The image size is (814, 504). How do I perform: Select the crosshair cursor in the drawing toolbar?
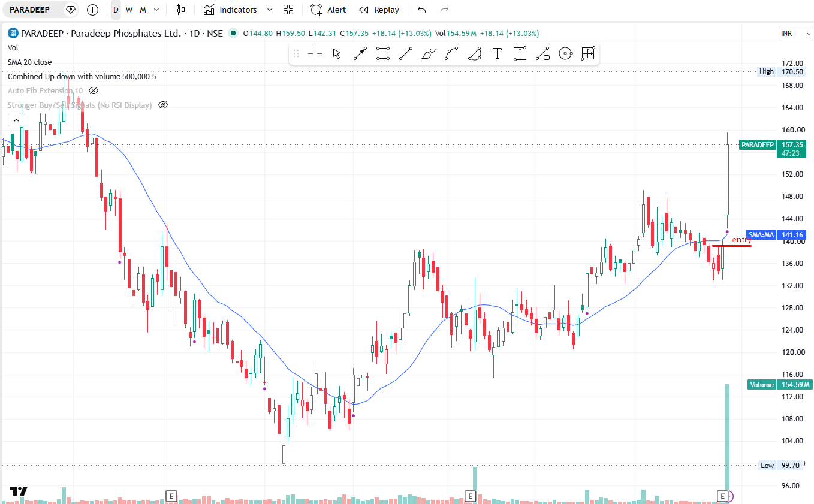[315, 54]
